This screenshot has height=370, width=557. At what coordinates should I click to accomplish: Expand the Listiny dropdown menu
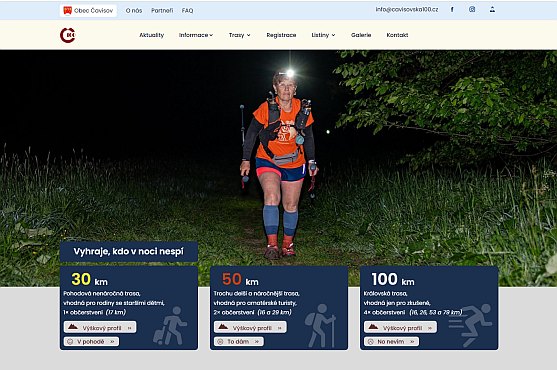click(323, 35)
